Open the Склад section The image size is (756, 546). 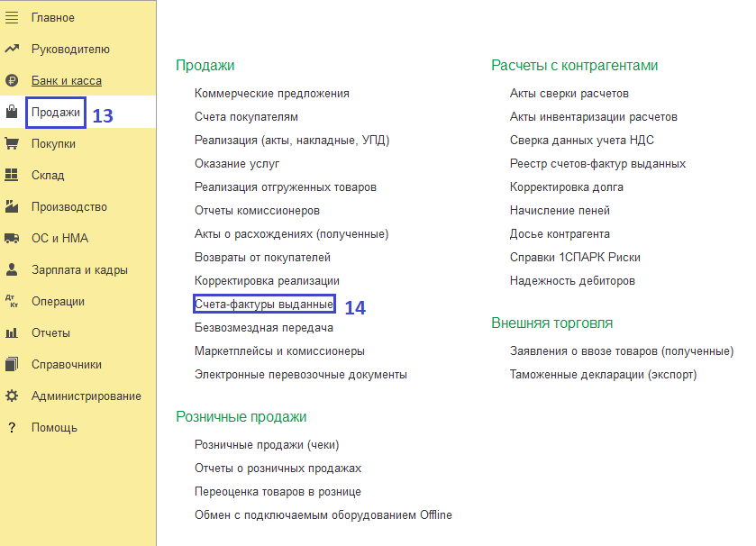[48, 175]
